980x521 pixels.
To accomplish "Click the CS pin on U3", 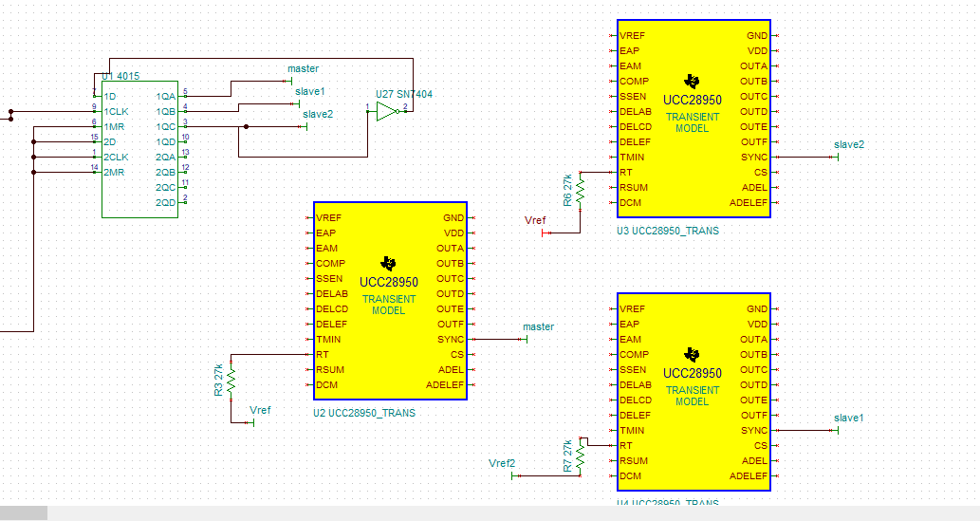I will click(761, 172).
